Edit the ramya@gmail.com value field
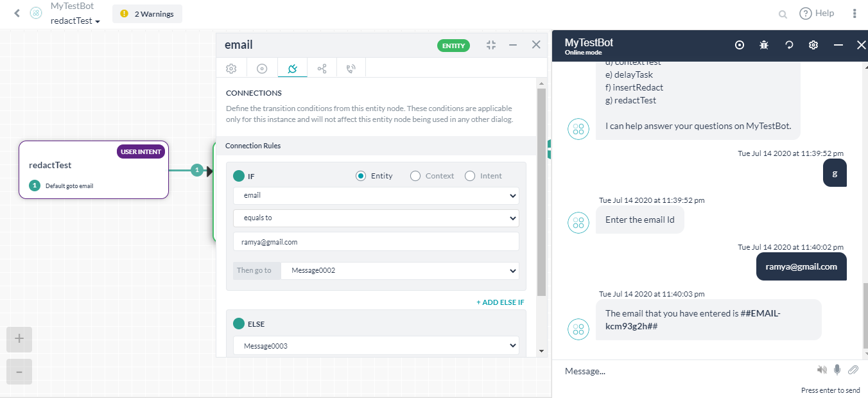Viewport: 868px width, 398px height. tap(376, 242)
